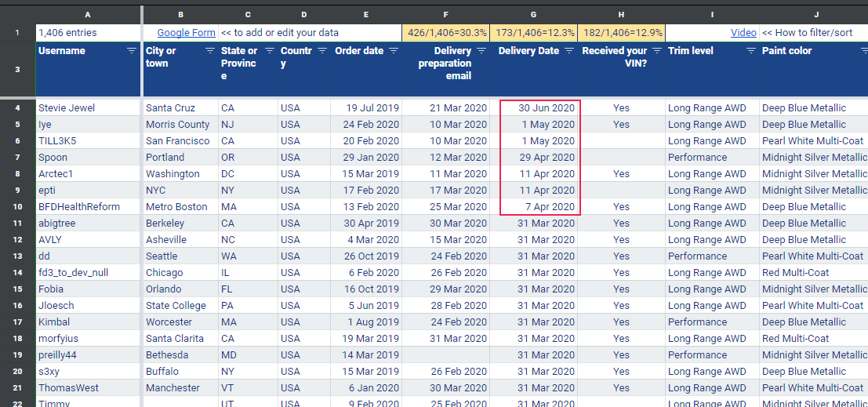Click '<< to add or edit your data' text
Viewport: 868px width, 407px height.
280,33
